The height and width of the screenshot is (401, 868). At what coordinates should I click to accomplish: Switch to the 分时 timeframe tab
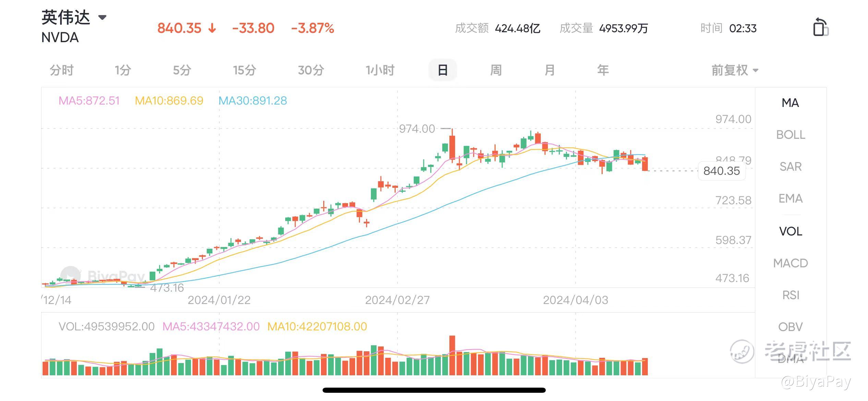point(62,70)
